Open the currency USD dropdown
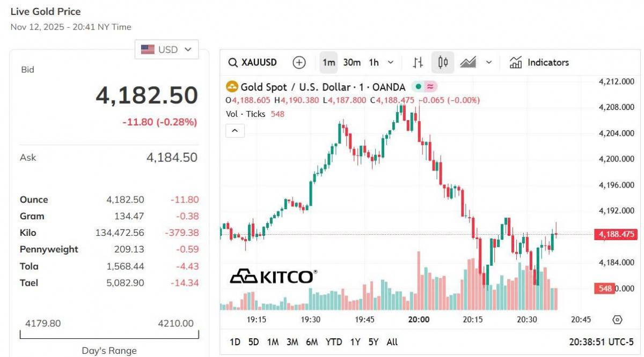Screen dimensions: 644x357 [166, 49]
